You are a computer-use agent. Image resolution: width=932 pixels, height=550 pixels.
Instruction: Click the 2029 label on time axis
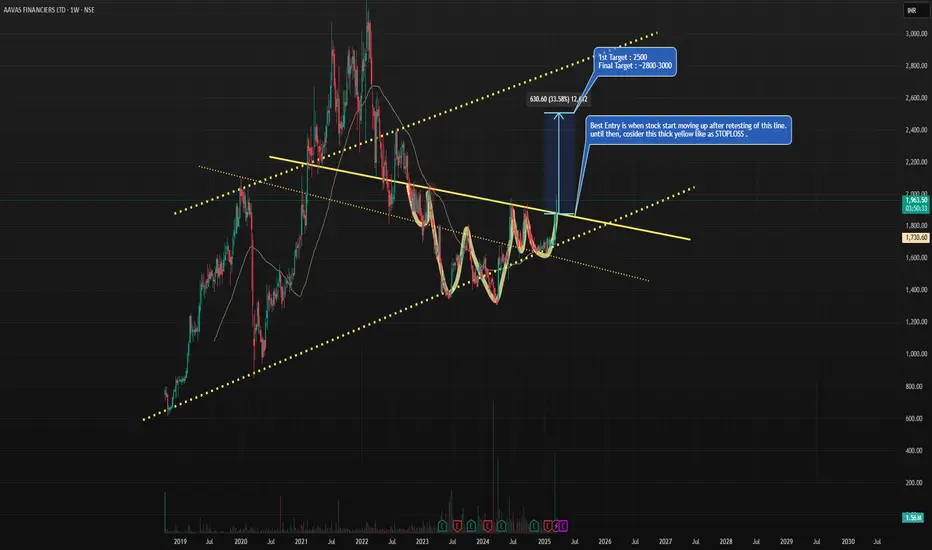click(x=786, y=542)
